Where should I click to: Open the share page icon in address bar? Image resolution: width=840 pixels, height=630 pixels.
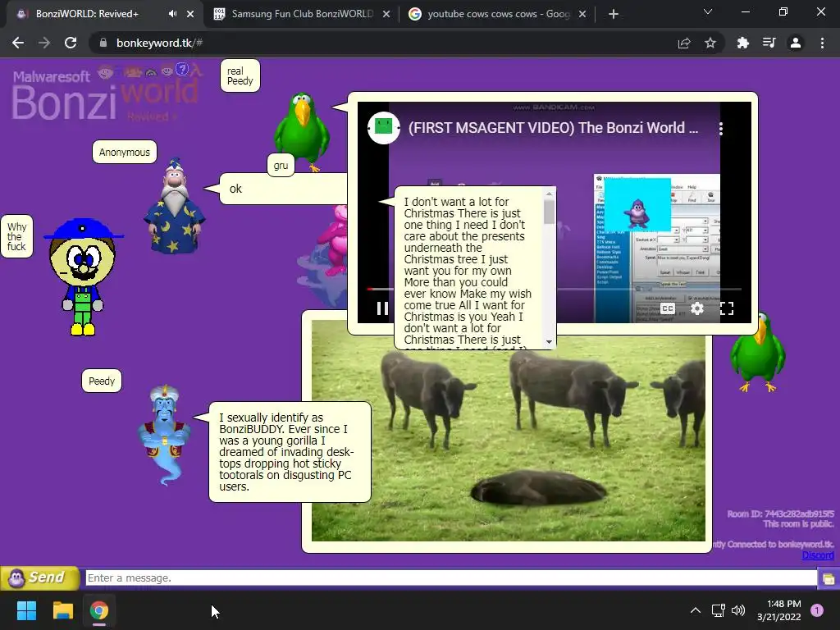[x=684, y=43]
